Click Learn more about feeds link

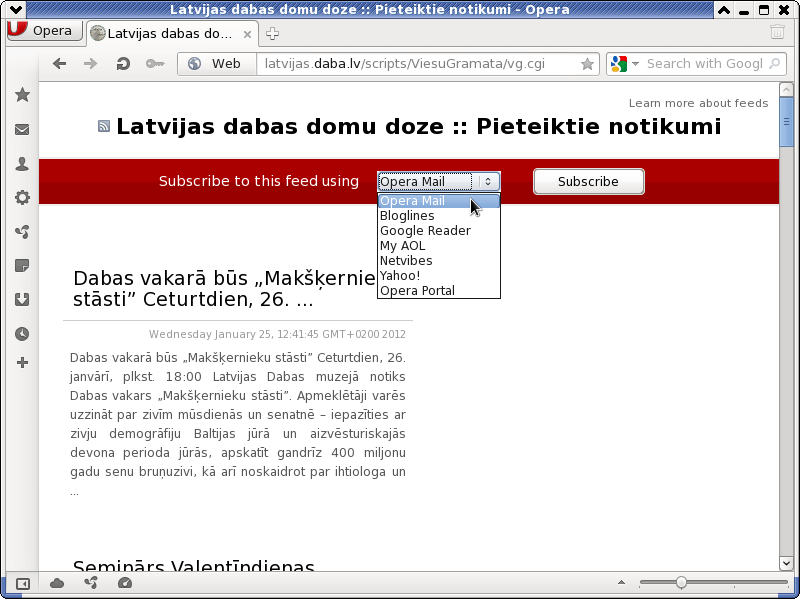tap(698, 103)
